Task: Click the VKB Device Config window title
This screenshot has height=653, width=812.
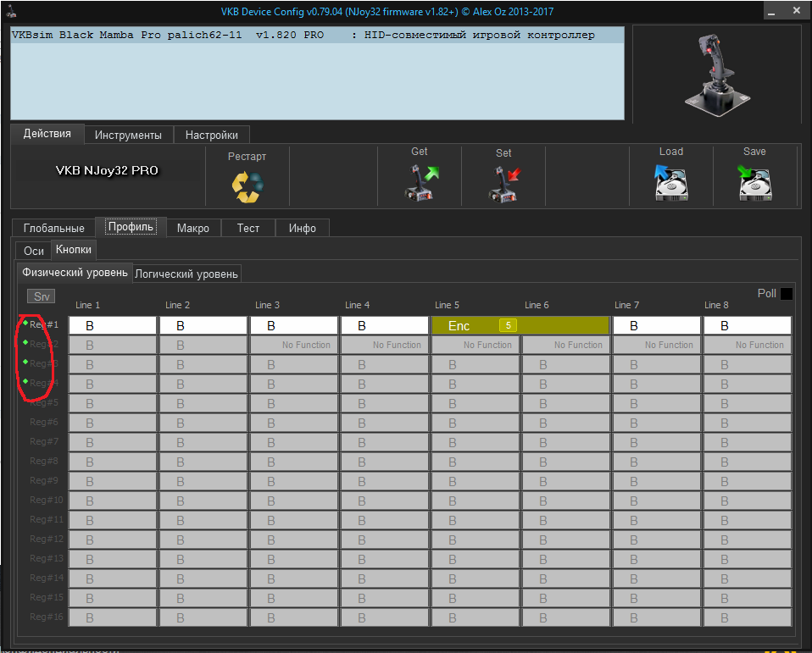Action: pos(387,11)
